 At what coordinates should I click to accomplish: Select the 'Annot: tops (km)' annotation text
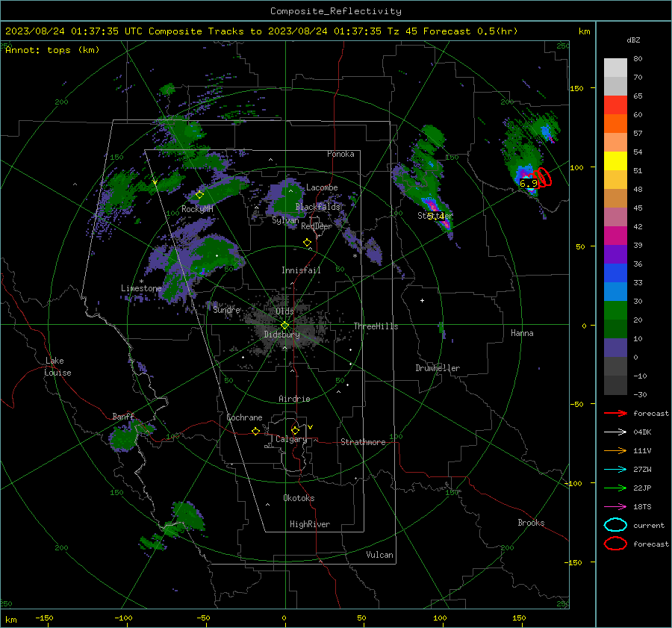click(52, 50)
